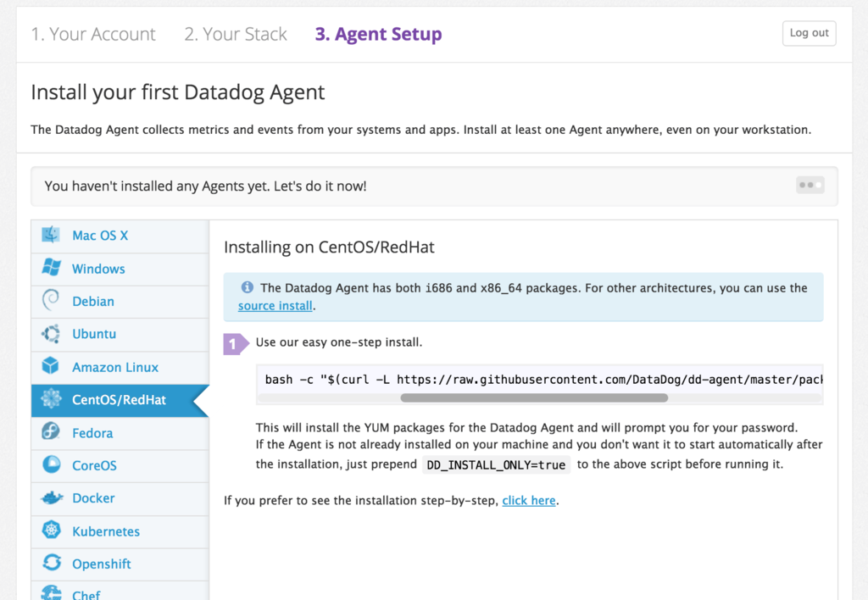Click the Amazon Linux cube icon
Viewport: 868px width, 600px height.
click(51, 367)
